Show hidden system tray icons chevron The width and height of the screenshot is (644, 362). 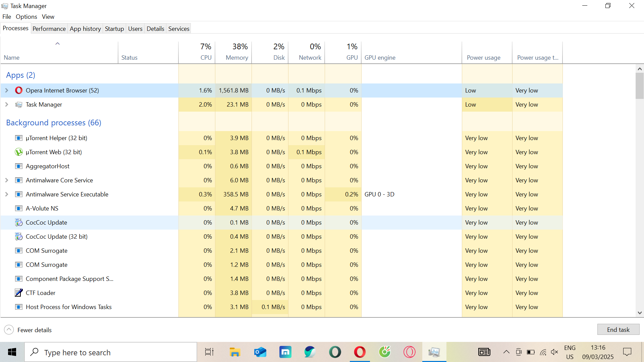pos(506,352)
